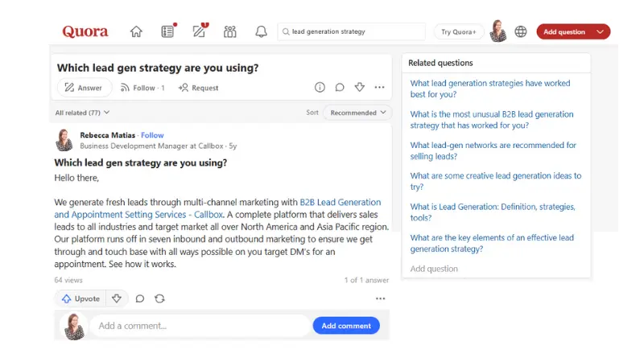This screenshot has height=362, width=644.
Task: Click Try Quora+ button
Action: [458, 31]
